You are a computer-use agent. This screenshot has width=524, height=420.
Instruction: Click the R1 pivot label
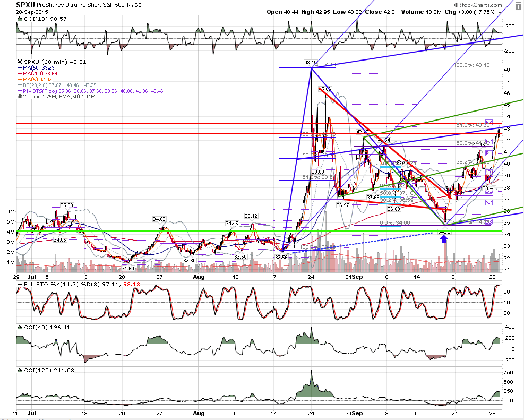pos(489,153)
